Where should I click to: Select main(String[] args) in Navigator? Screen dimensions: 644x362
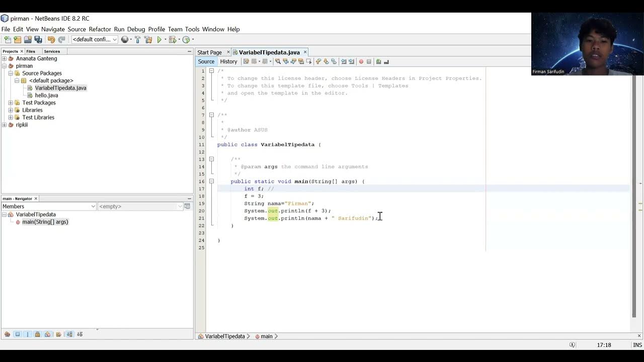click(45, 222)
